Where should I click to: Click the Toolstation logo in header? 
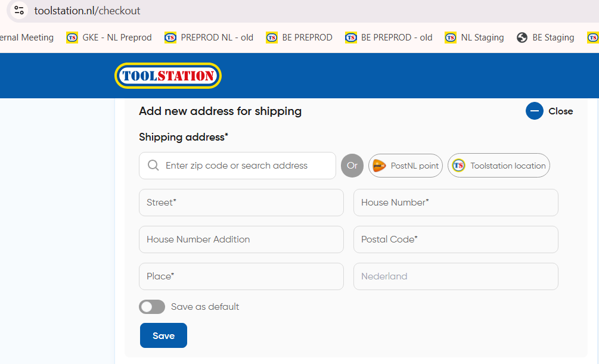point(167,76)
